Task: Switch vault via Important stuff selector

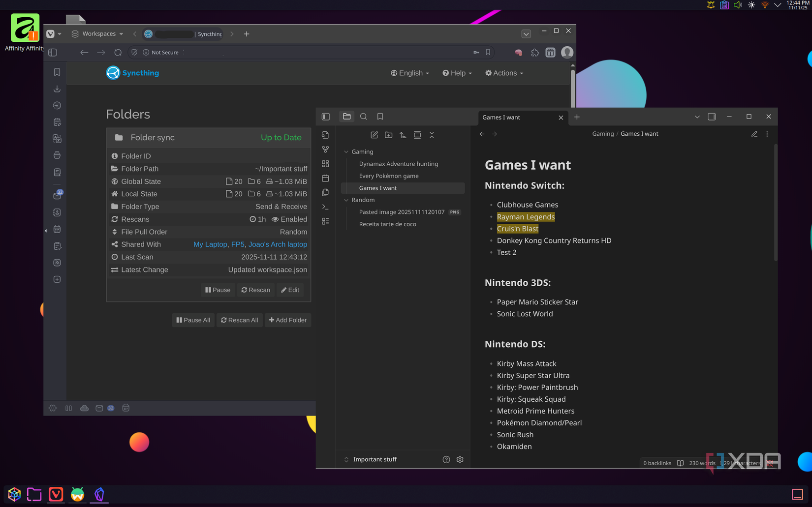Action: 375,459
